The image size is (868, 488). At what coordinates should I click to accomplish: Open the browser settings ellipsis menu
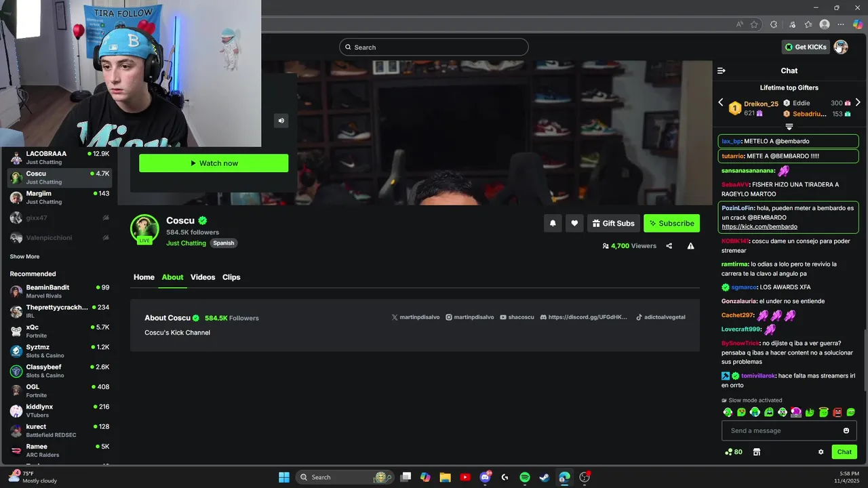pos(841,24)
